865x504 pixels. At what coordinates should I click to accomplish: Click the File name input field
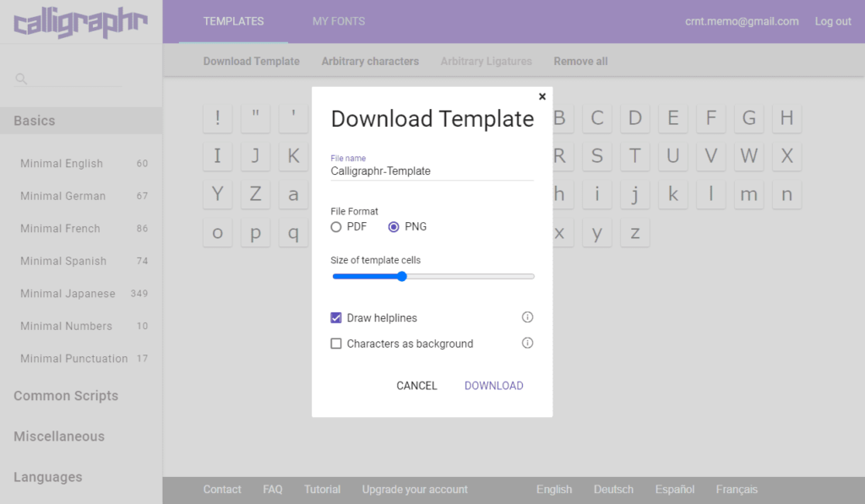pos(432,171)
